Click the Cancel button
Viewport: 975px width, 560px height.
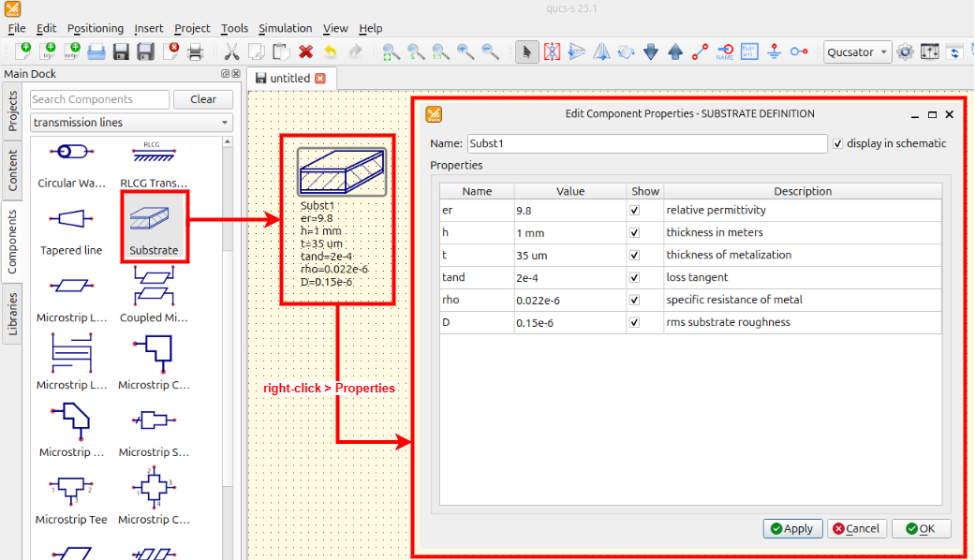click(x=856, y=528)
